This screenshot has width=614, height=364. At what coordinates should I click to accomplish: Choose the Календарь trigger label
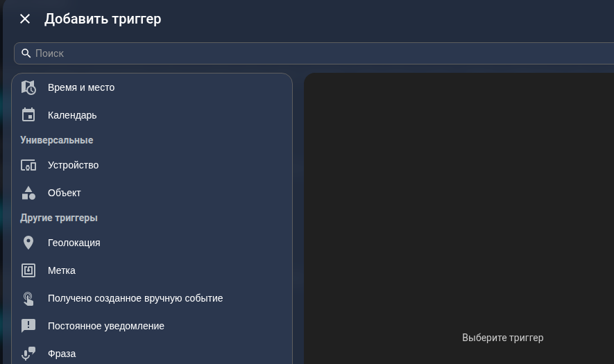(72, 115)
